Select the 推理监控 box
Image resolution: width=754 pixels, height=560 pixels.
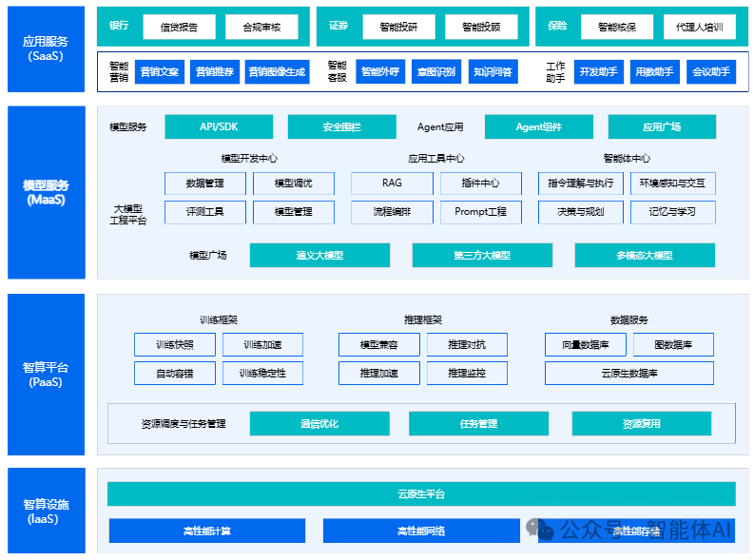tap(468, 374)
